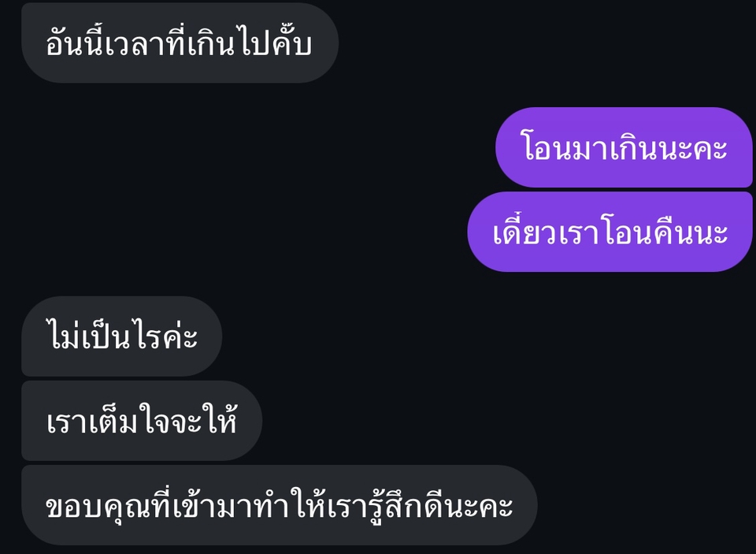Image resolution: width=756 pixels, height=554 pixels.
Task: Click "นะคะ" in the first purple bubble
Action: 695,147
